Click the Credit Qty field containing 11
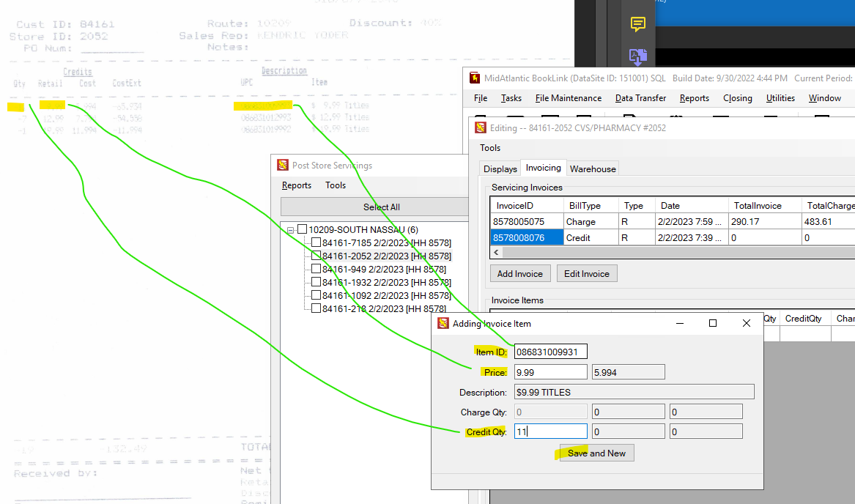The image size is (855, 504). pos(551,431)
